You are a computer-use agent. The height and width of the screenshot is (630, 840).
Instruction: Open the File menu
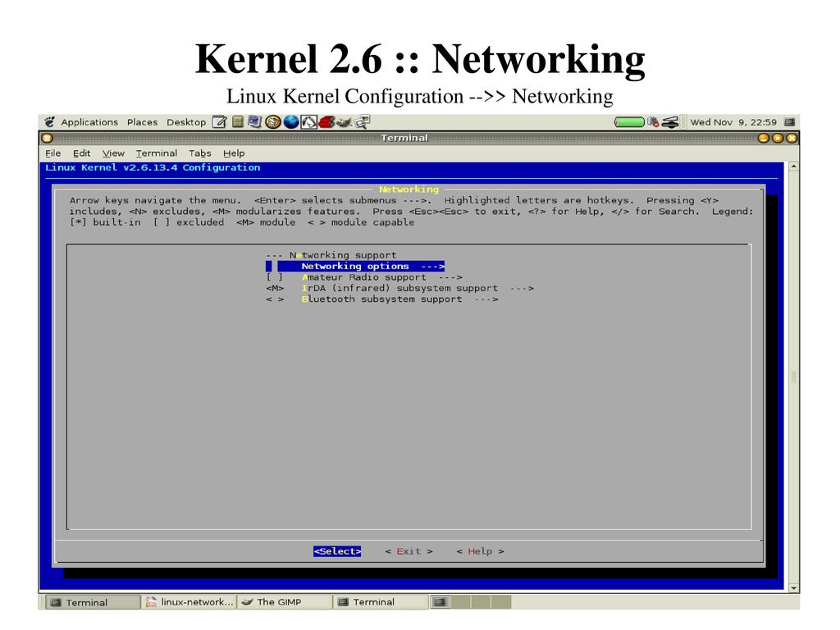click(x=52, y=153)
